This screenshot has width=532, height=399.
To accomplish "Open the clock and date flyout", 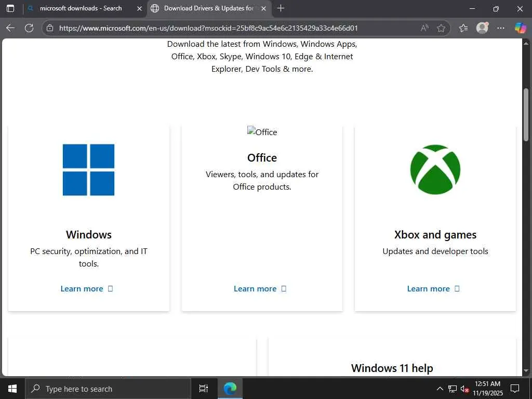I will tap(487, 389).
